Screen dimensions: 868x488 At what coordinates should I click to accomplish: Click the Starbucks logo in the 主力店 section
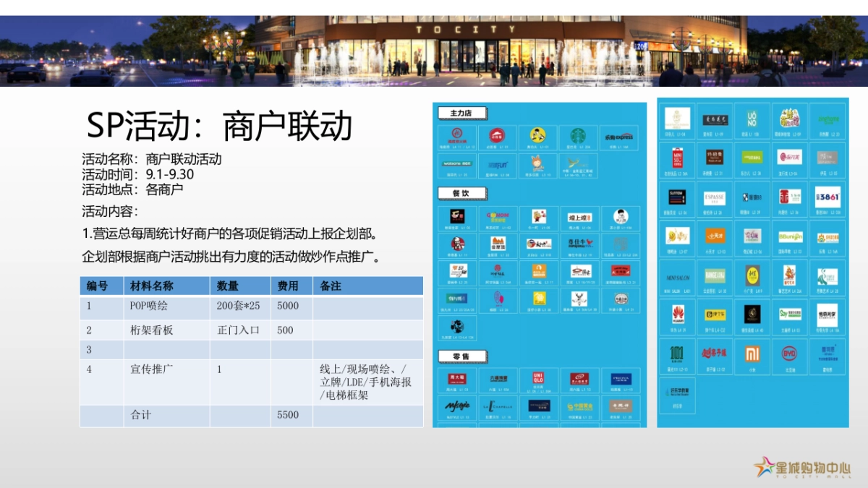click(x=576, y=137)
